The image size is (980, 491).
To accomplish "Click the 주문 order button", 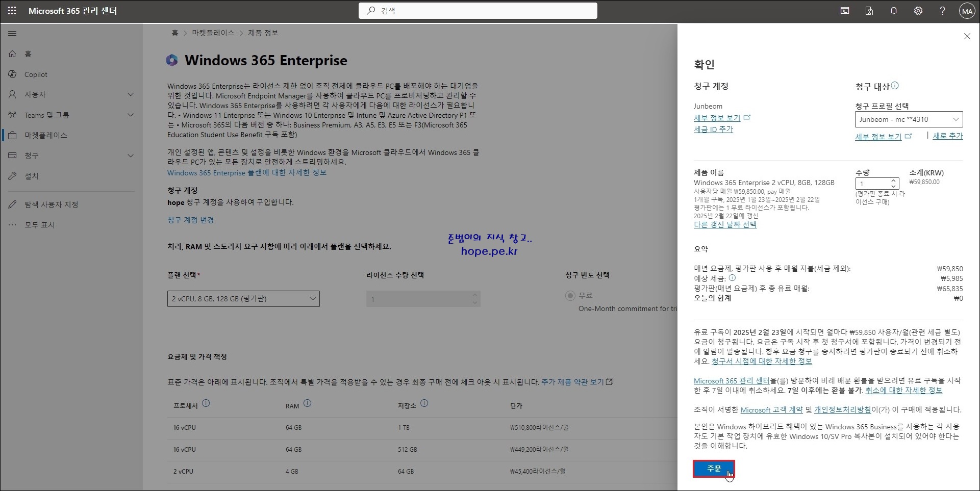I will (x=714, y=469).
